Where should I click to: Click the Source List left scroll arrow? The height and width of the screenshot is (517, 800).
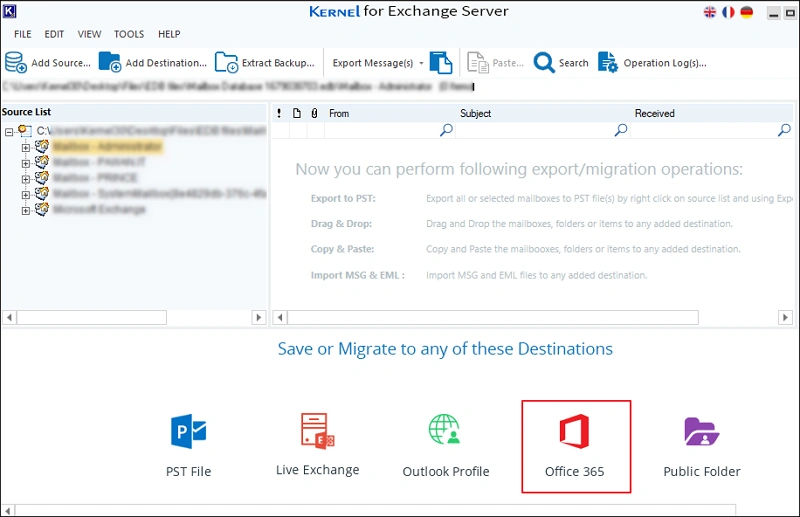tap(9, 317)
